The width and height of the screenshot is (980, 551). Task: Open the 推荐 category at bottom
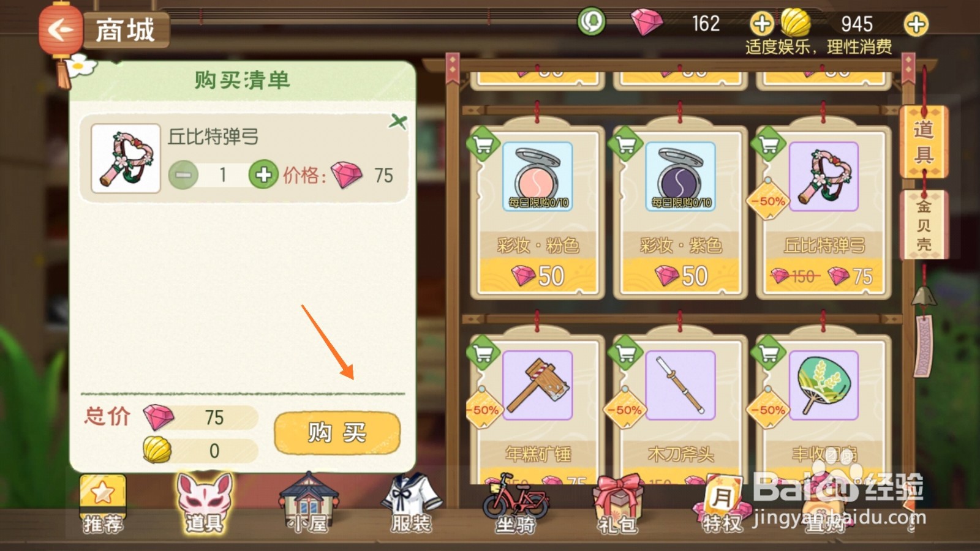(102, 503)
